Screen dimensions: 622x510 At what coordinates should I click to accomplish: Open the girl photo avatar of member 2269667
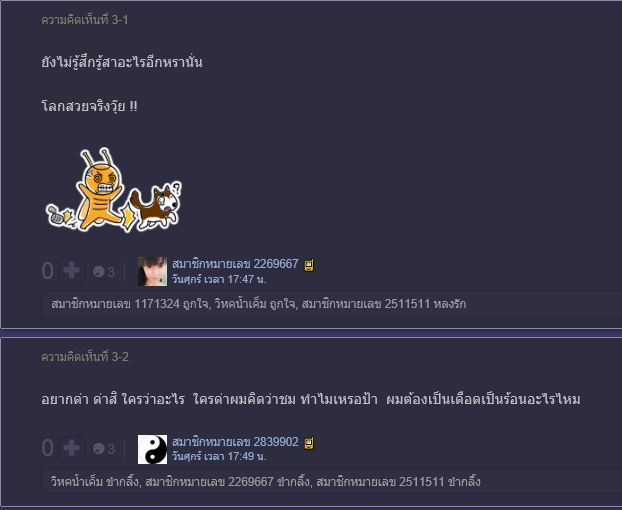(x=152, y=271)
